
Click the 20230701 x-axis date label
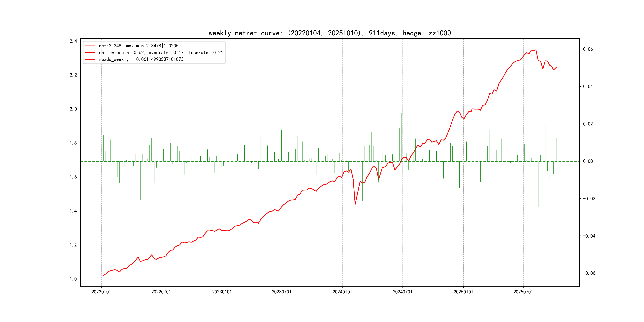click(281, 292)
